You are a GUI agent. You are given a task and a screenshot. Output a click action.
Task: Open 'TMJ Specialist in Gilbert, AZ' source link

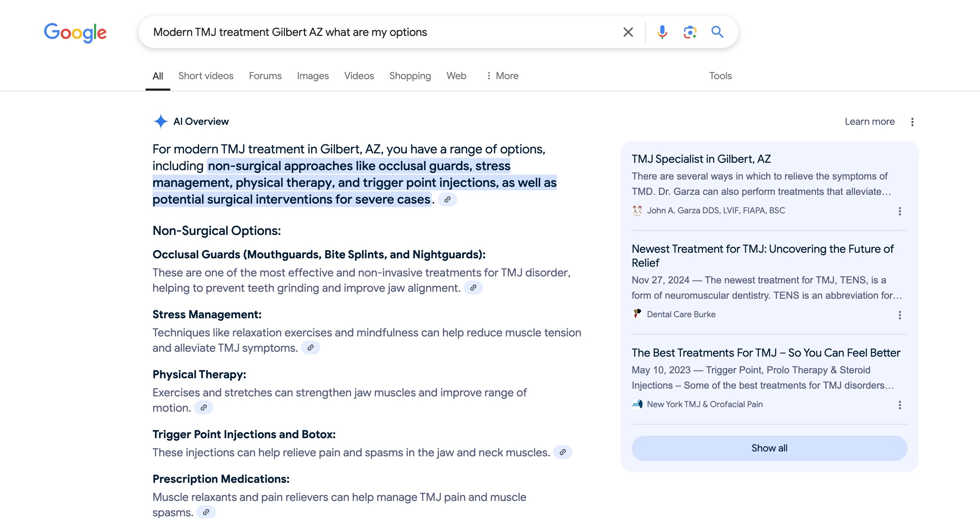click(701, 159)
